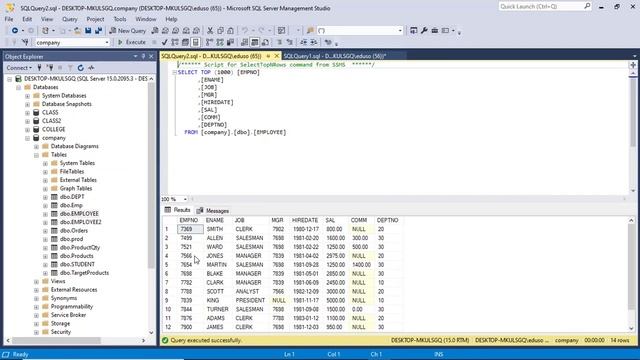This screenshot has height=360, width=640.
Task: Close the SQLQuery2.sql tab
Action: point(277,56)
